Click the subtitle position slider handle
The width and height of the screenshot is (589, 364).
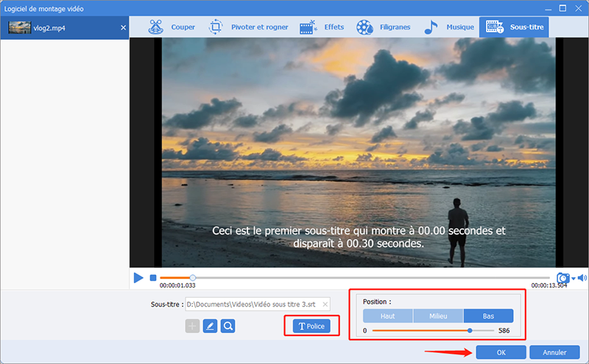coord(470,331)
